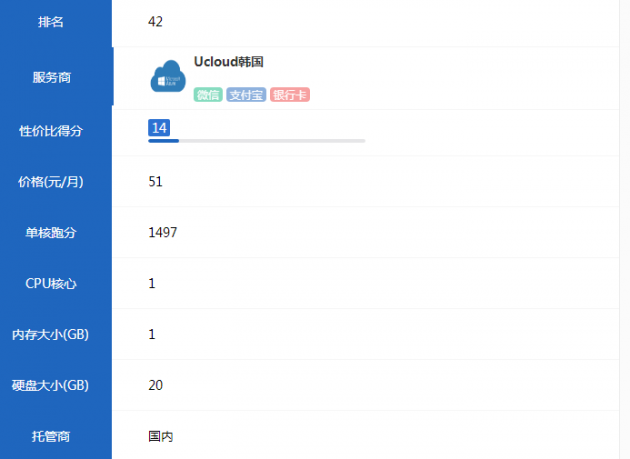Open the Ucloud韩国 provider name
The image size is (630, 459).
[x=229, y=62]
